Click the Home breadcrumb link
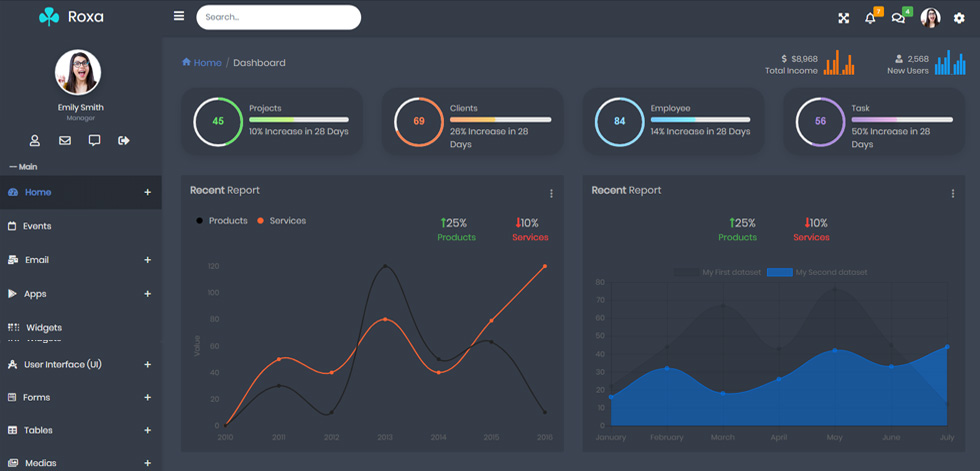980x471 pixels. click(208, 62)
